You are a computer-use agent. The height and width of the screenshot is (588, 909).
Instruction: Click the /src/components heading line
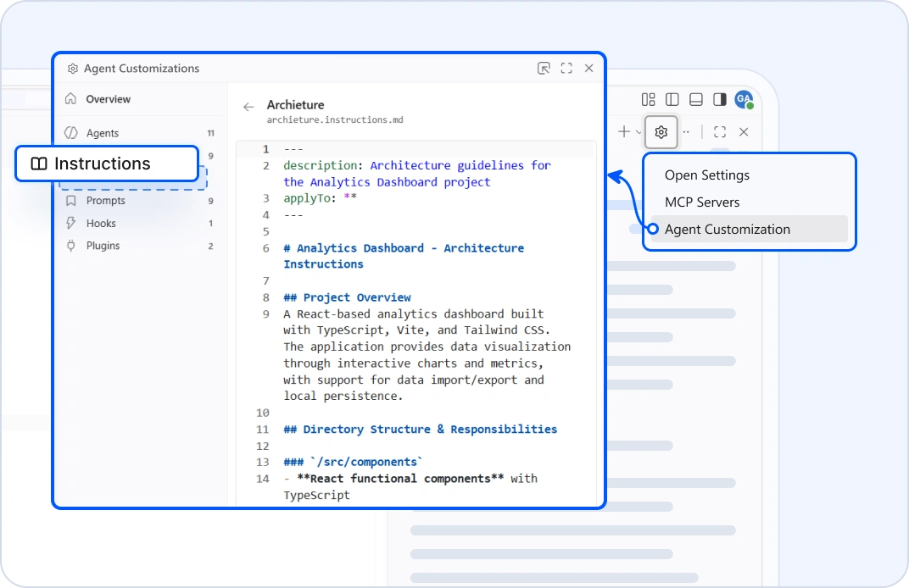point(353,463)
